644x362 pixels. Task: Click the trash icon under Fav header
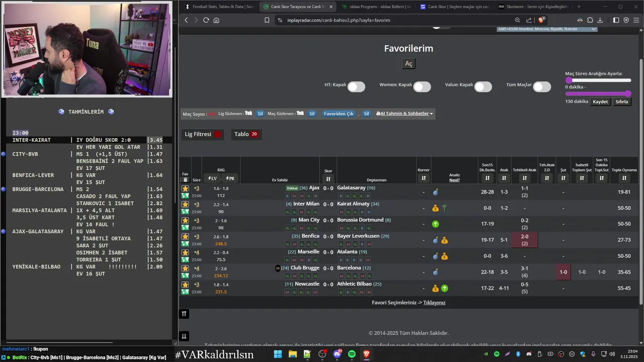tap(185, 179)
